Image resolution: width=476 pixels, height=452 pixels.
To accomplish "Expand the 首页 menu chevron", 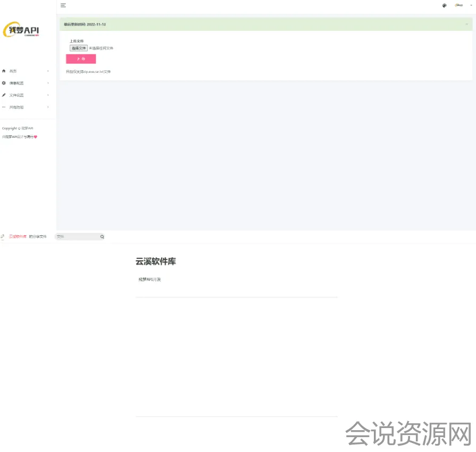I will click(x=48, y=71).
